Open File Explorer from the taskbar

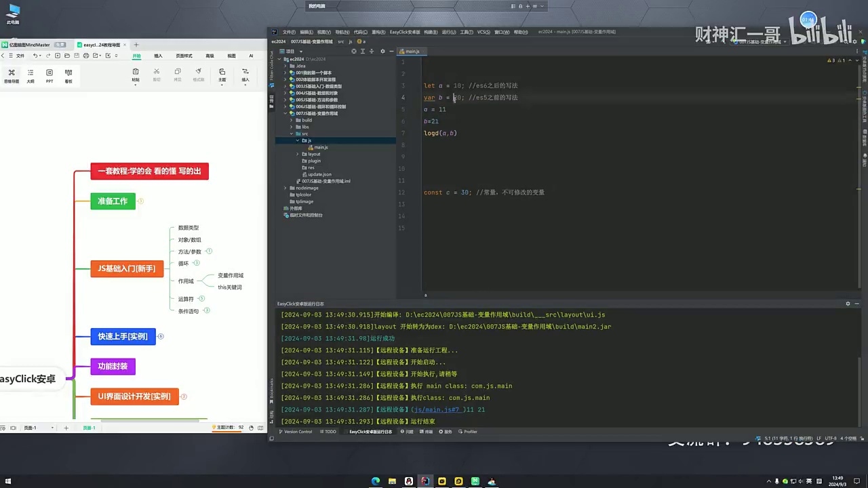pyautogui.click(x=392, y=481)
